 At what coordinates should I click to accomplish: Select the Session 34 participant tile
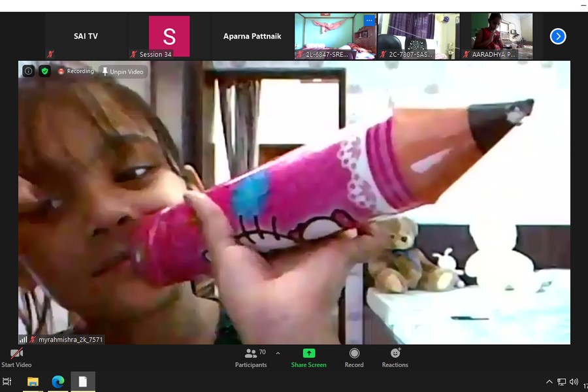tap(169, 37)
